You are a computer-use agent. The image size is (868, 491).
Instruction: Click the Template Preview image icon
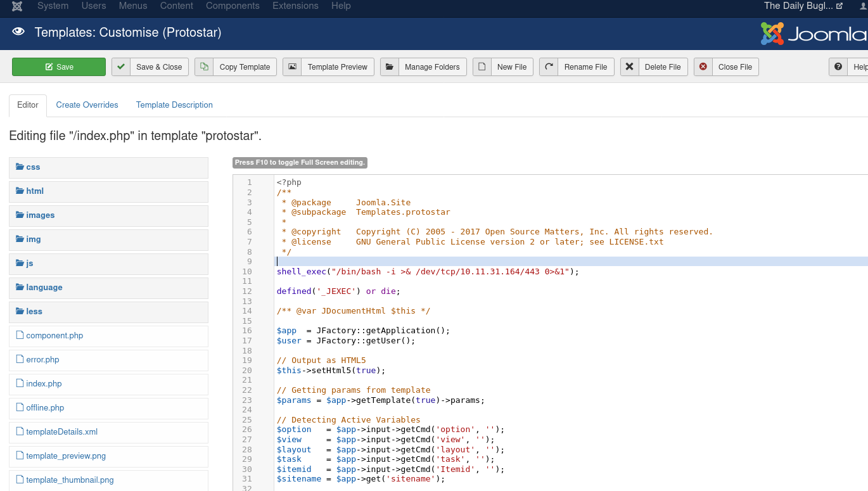(x=292, y=67)
